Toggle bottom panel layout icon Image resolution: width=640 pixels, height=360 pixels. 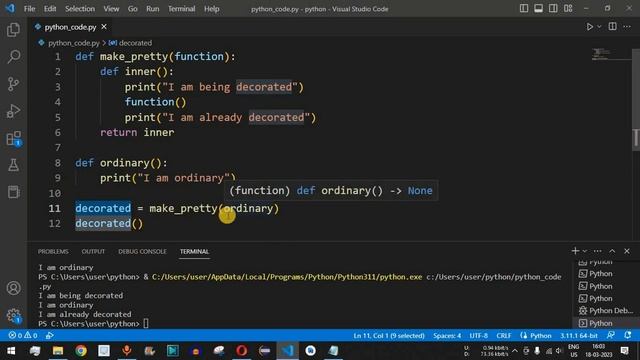(x=538, y=9)
